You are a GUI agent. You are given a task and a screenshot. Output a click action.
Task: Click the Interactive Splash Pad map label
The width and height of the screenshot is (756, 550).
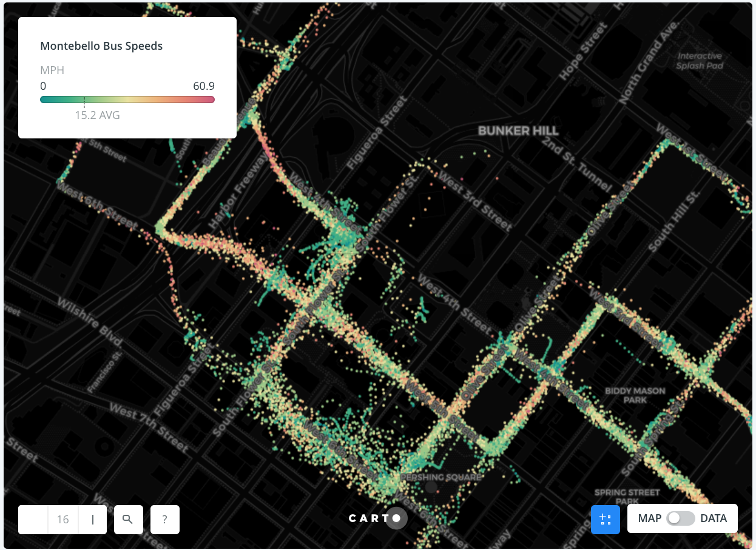pyautogui.click(x=700, y=61)
